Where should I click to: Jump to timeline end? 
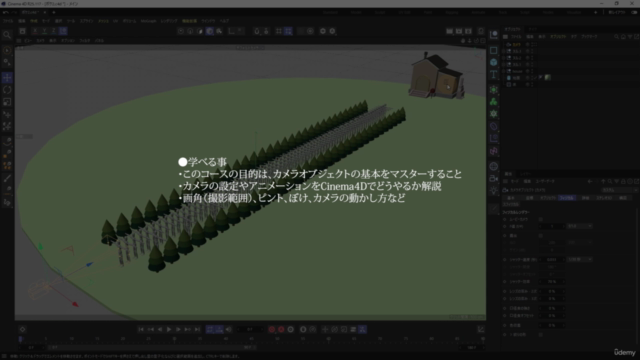tap(197, 329)
